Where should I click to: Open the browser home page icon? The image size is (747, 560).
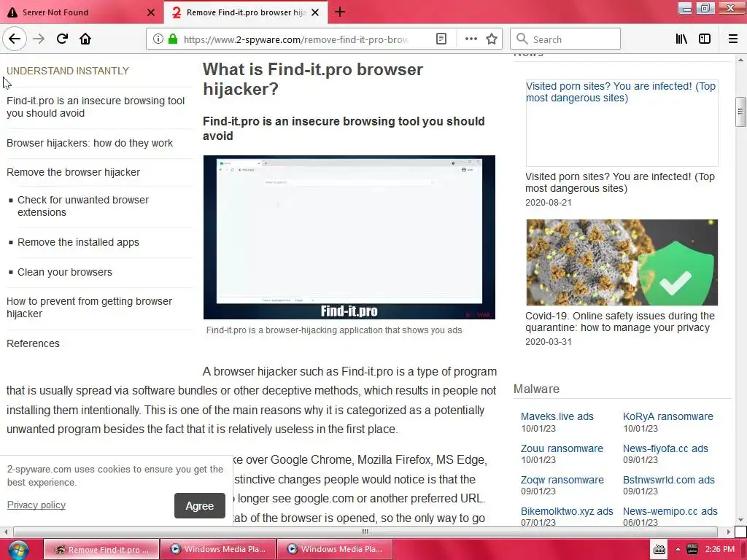click(x=85, y=39)
